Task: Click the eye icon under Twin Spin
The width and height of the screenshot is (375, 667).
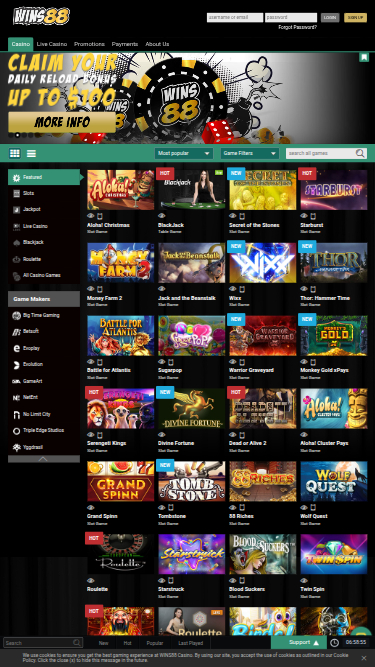Action: point(304,580)
